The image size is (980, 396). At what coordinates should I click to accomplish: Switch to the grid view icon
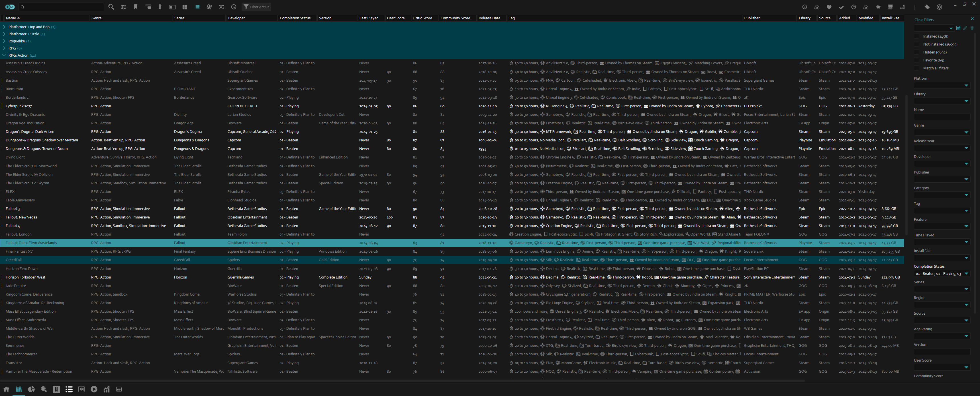[185, 7]
